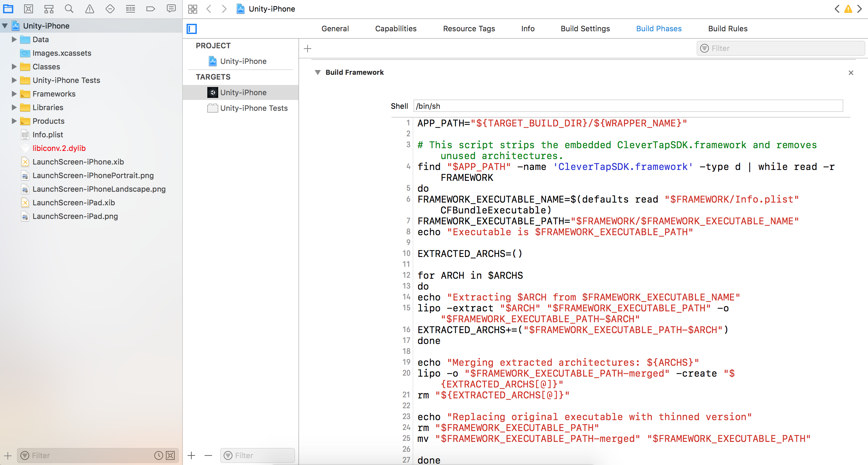868x465 pixels.
Task: Expand the Libraries folder
Action: coord(14,107)
